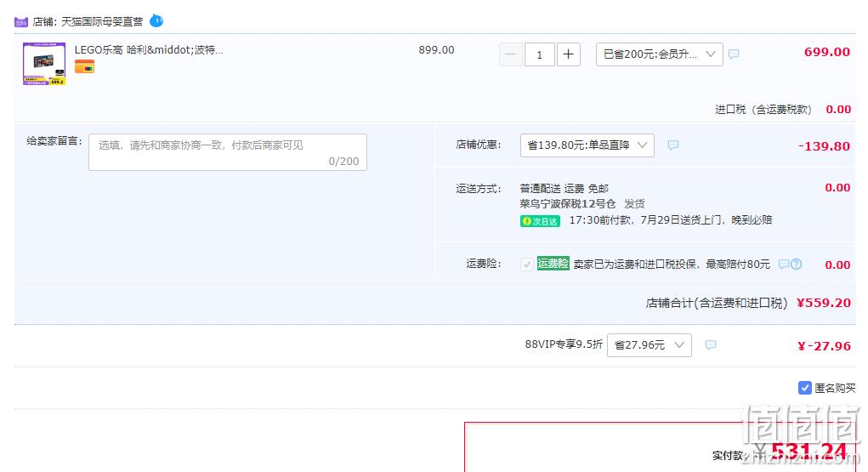
Task: Click the 普通配送 运费 免邮 shipping text
Action: tap(564, 188)
